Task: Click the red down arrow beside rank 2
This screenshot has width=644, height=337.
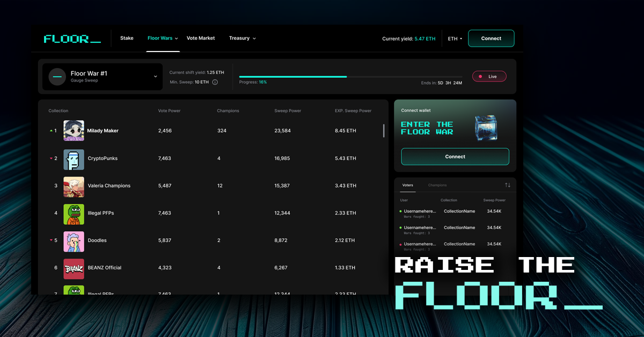Action: [x=51, y=159]
